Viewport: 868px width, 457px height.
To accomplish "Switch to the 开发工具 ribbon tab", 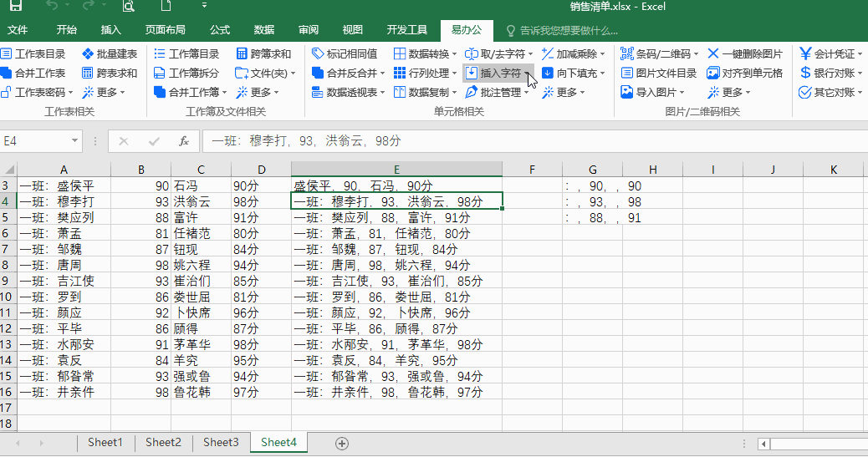I will point(407,30).
